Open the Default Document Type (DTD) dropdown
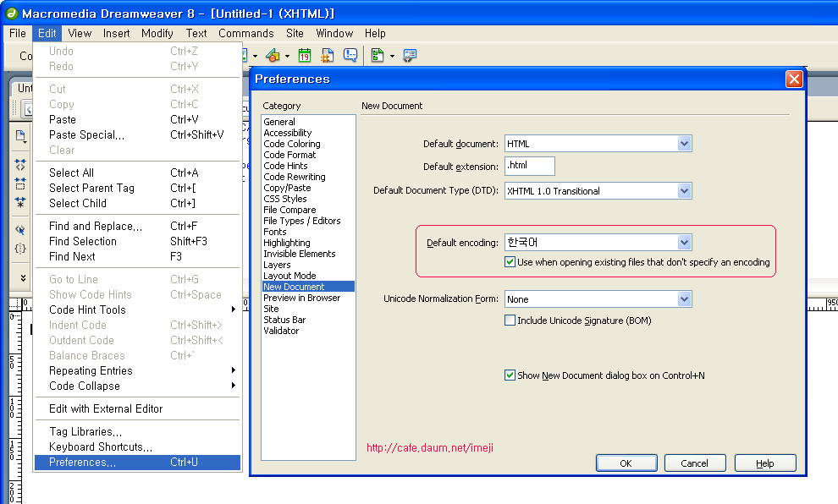This screenshot has width=838, height=504. (x=684, y=190)
